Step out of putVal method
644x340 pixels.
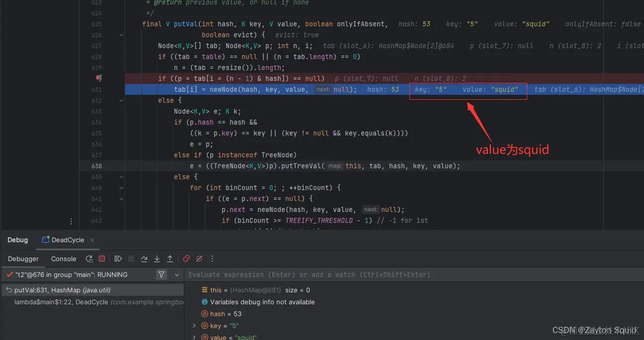point(170,259)
